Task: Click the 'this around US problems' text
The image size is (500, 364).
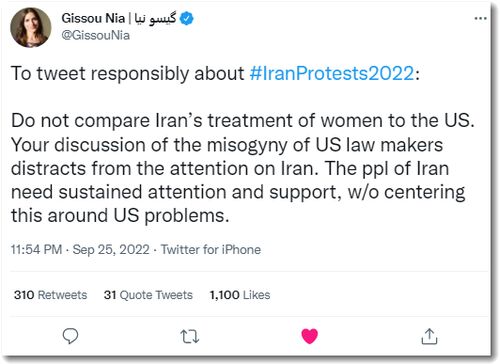Action: (x=120, y=215)
